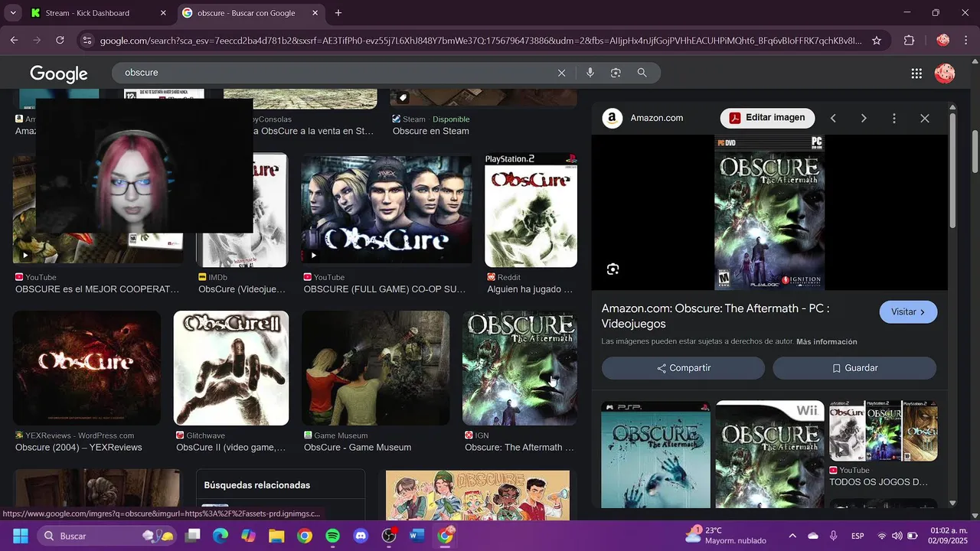Click the Editar imagen button
Viewport: 980px width, 551px height.
767,118
